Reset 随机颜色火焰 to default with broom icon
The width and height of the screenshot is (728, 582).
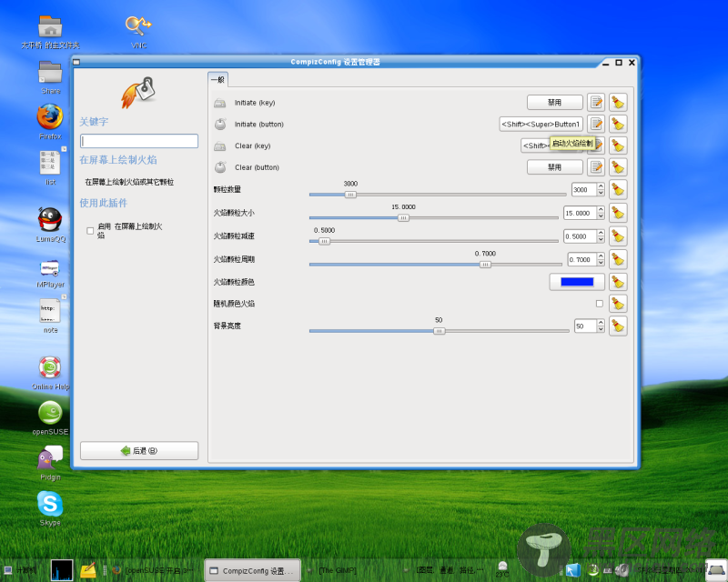(618, 304)
